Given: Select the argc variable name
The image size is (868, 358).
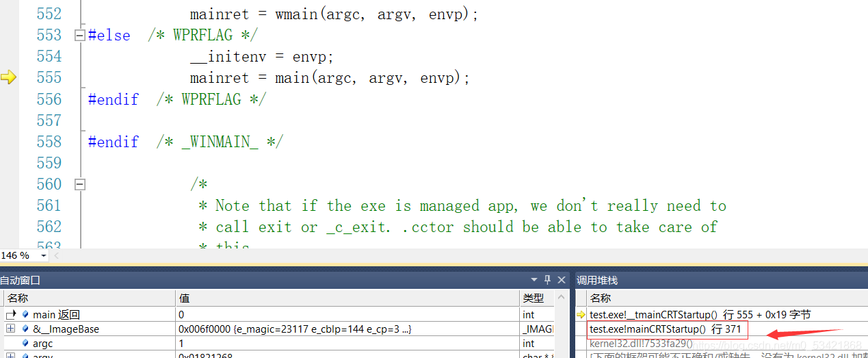Looking at the screenshot, I should pyautogui.click(x=42, y=344).
